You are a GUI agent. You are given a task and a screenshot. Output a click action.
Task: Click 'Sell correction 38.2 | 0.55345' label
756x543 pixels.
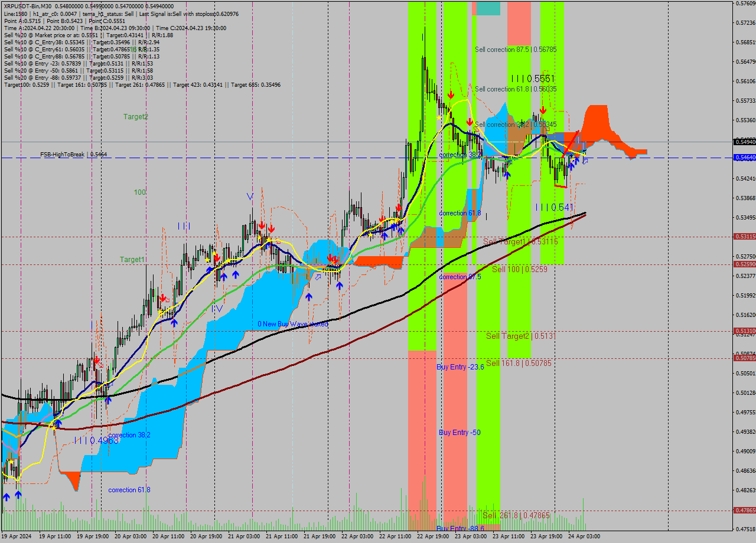[x=516, y=125]
